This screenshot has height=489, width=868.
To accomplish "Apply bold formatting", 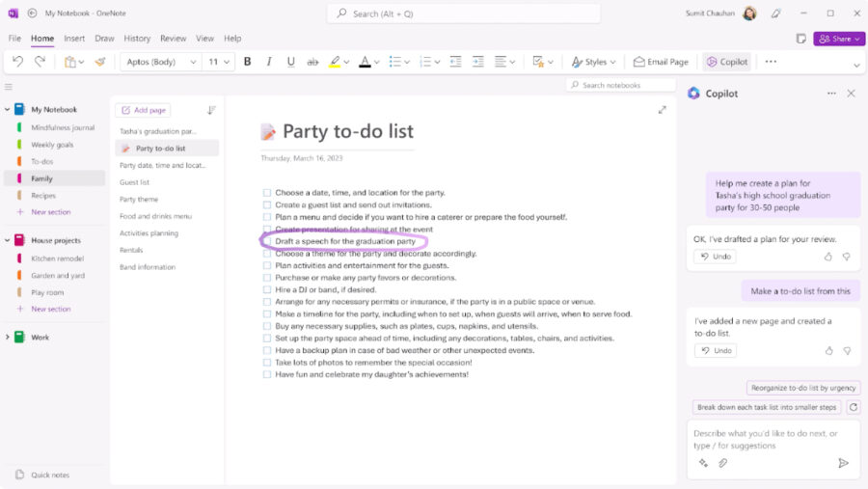I will [247, 62].
